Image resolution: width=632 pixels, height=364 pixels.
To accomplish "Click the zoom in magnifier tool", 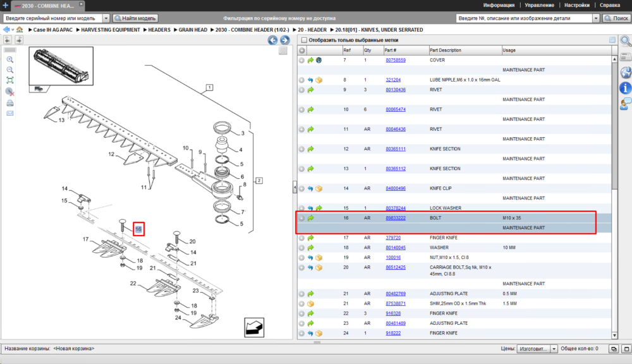I will pos(10,59).
